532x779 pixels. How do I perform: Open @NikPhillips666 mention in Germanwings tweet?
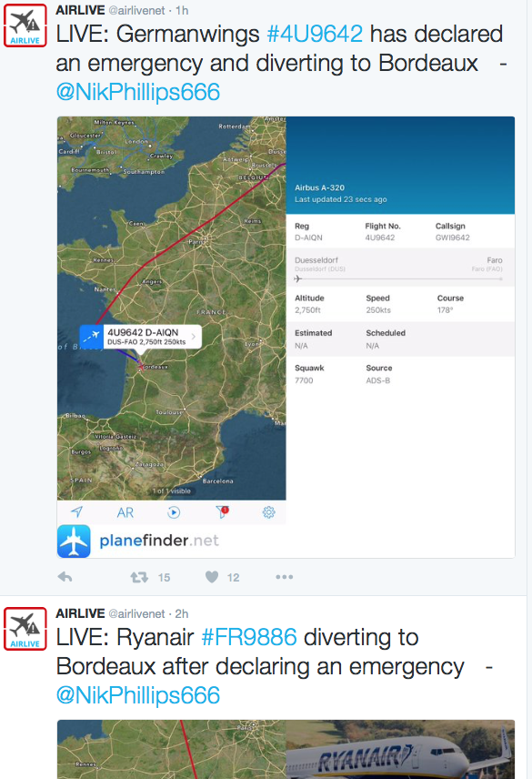click(138, 92)
